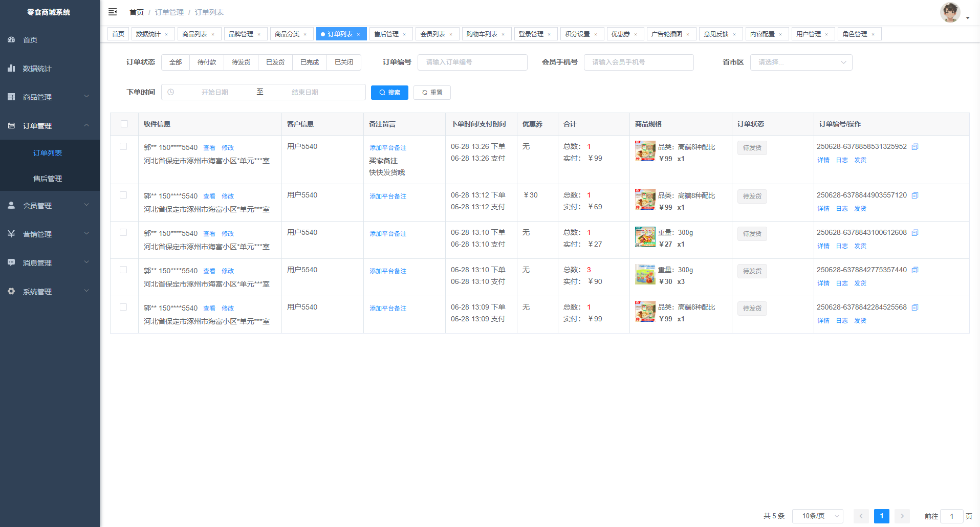Screen dimensions: 980x527
Task: Click the user avatar in the top right
Action: (x=950, y=12)
